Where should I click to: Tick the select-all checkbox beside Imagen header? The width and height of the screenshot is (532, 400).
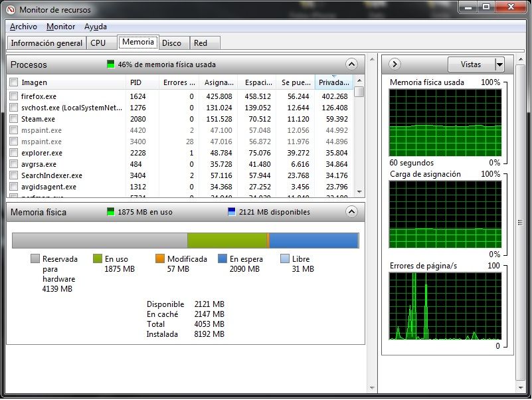click(x=13, y=82)
